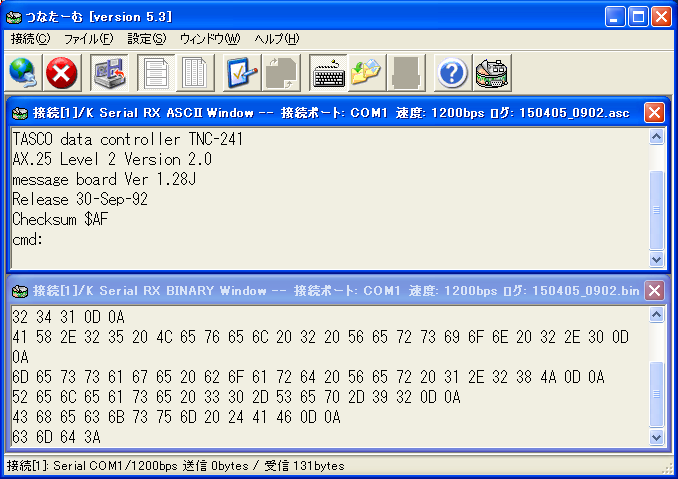Click the BINARY Window title bar
Viewport: 678px width, 479px height.
click(336, 291)
